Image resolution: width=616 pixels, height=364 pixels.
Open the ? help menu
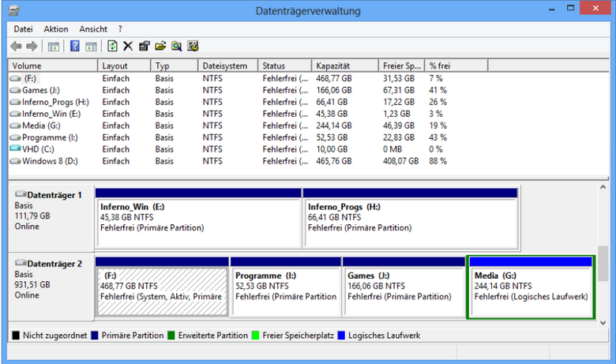click(x=120, y=29)
